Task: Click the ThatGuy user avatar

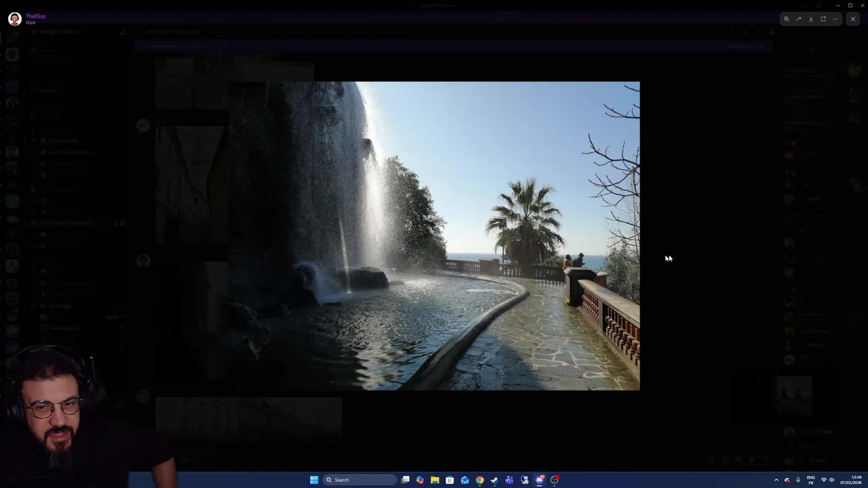Action: coord(14,19)
